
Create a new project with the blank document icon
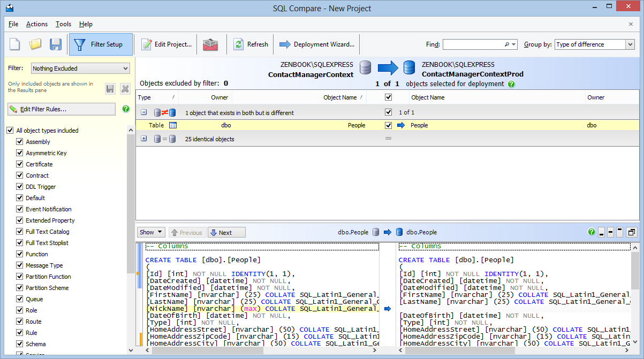coord(14,44)
